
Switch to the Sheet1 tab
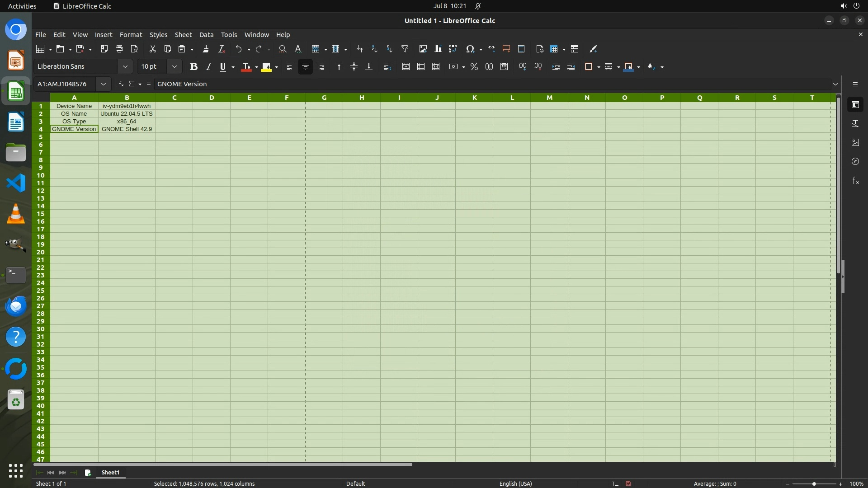point(110,472)
